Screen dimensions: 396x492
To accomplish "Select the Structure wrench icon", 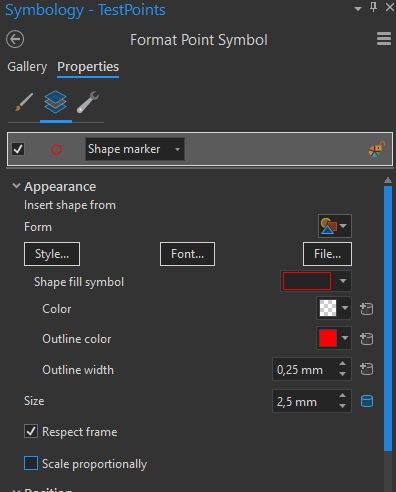I will 88,102.
